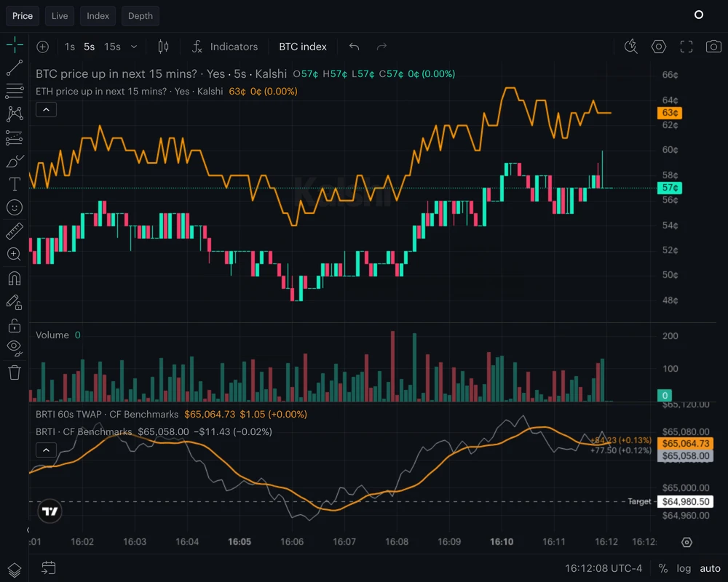Toggle the magnet snap mode
Image resolution: width=728 pixels, height=582 pixels.
coord(15,279)
